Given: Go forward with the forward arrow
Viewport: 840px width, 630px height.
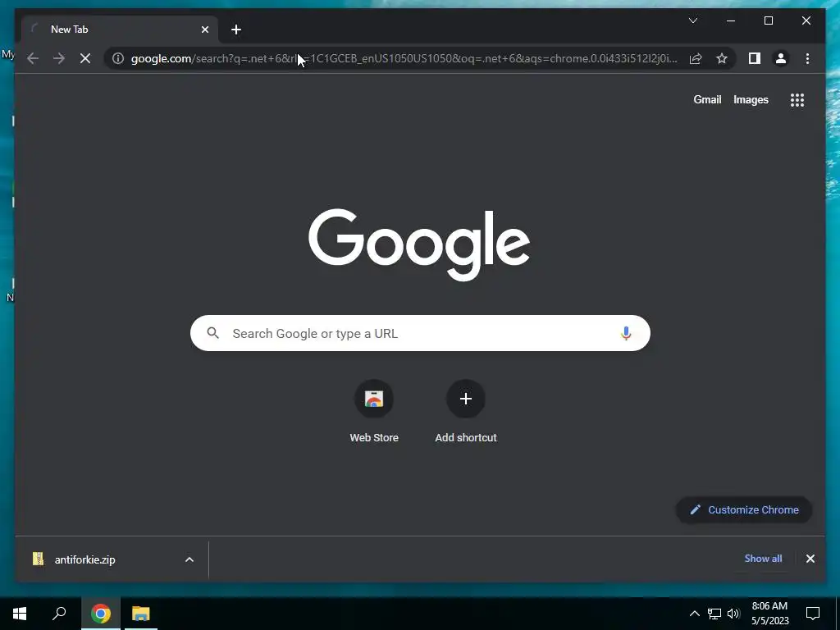Looking at the screenshot, I should [x=59, y=58].
